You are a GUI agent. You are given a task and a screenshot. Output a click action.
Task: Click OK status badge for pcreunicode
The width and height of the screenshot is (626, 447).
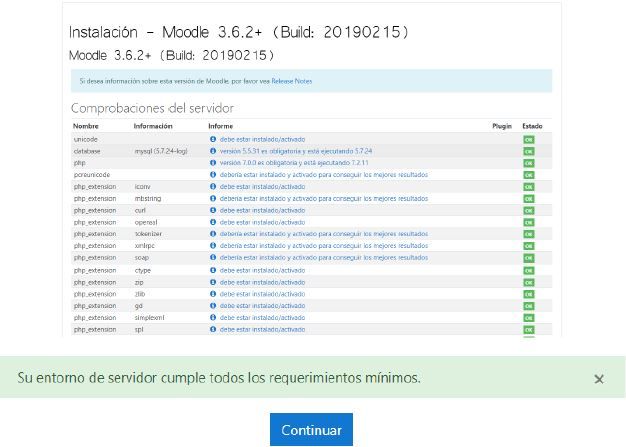529,175
